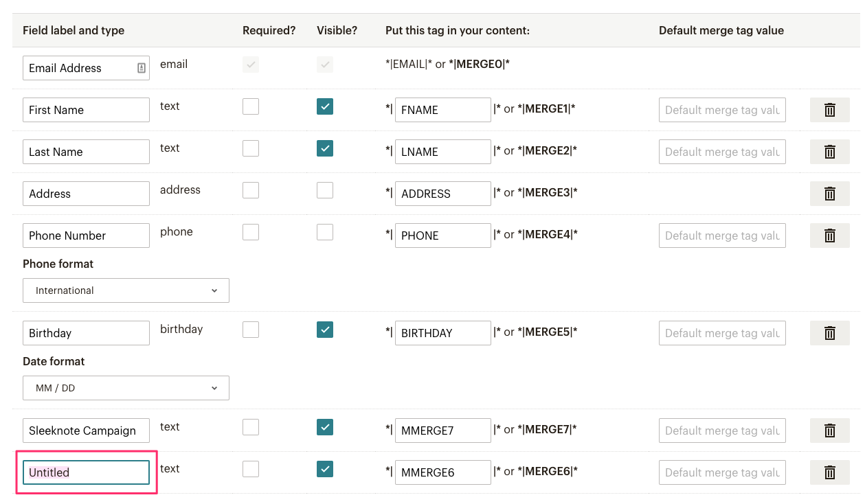
Task: Click the FNAME merge tag input
Action: 442,110
